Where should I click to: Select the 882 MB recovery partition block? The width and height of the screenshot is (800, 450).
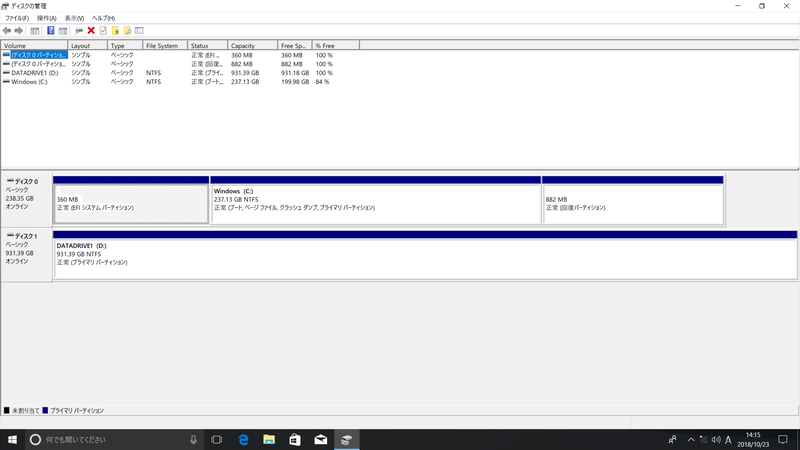(633, 204)
